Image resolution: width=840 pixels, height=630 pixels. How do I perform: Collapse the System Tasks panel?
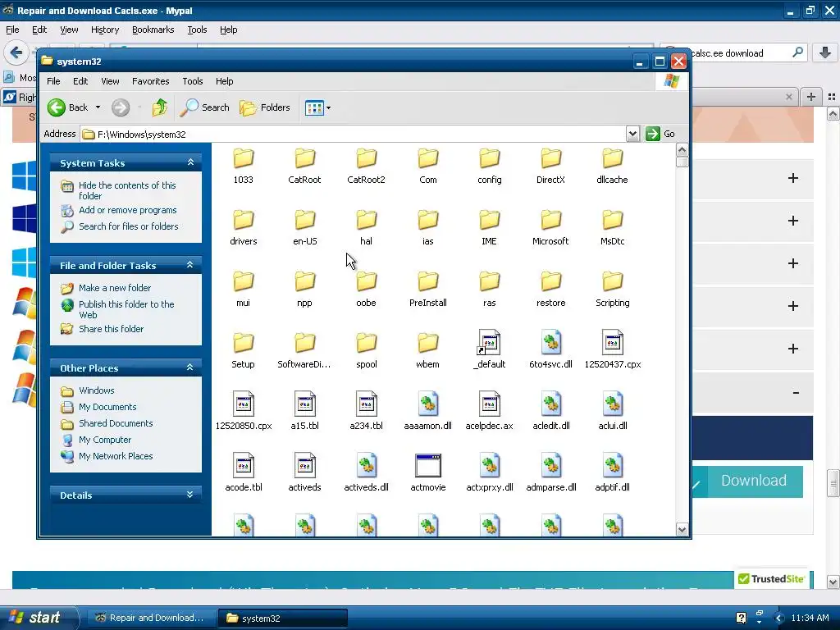click(x=190, y=162)
